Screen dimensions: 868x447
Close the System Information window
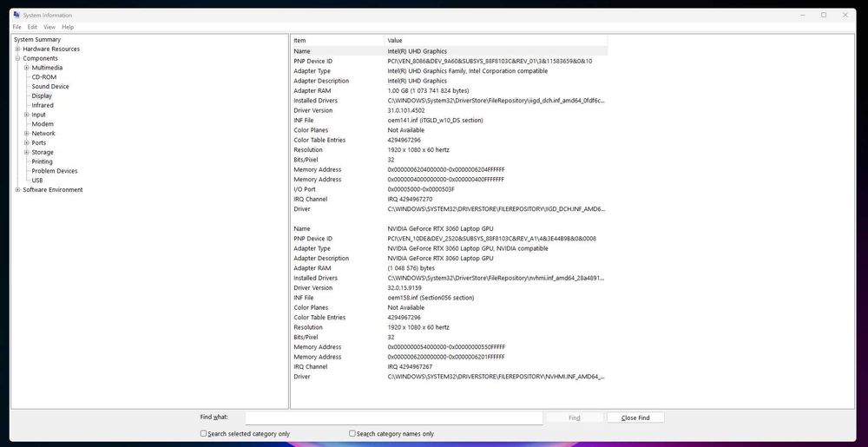(x=845, y=15)
